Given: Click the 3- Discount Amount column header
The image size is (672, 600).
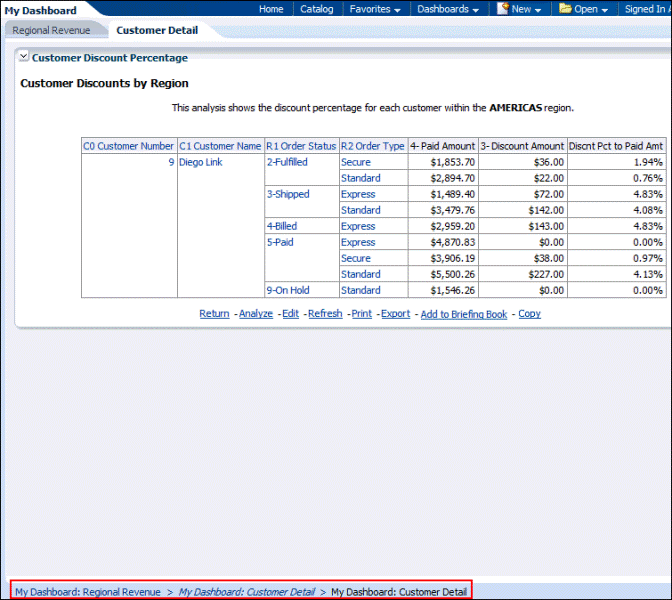Looking at the screenshot, I should pyautogui.click(x=522, y=146).
